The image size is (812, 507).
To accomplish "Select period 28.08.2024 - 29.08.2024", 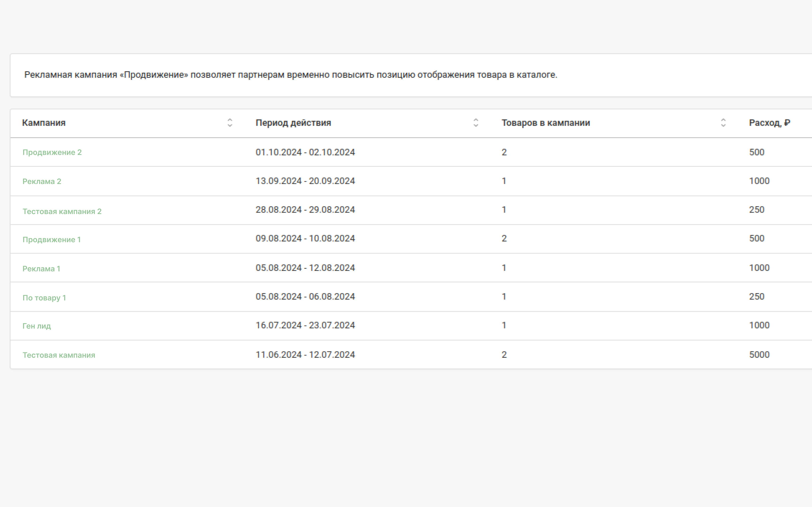I will 305,210.
